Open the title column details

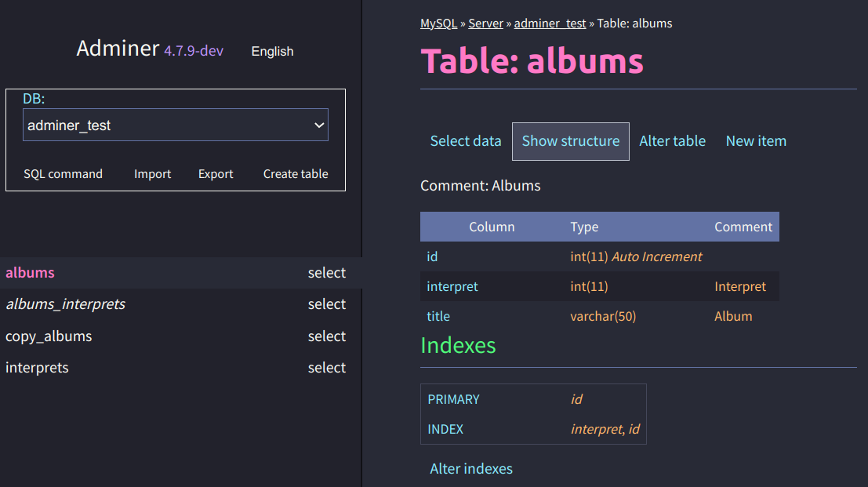pyautogui.click(x=438, y=316)
